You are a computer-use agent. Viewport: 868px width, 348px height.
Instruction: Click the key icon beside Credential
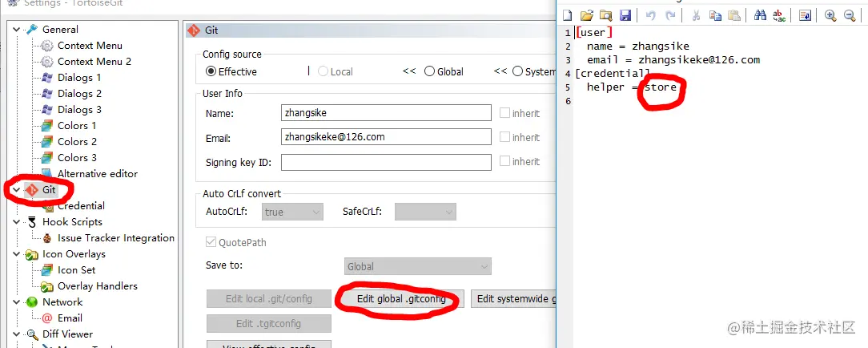coord(47,206)
